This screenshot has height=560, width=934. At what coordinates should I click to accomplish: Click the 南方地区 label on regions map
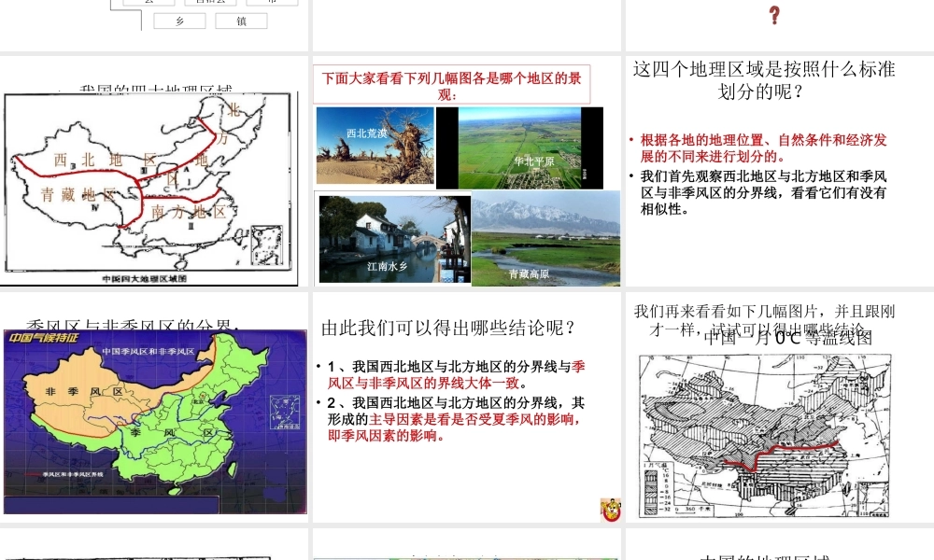[x=189, y=212]
